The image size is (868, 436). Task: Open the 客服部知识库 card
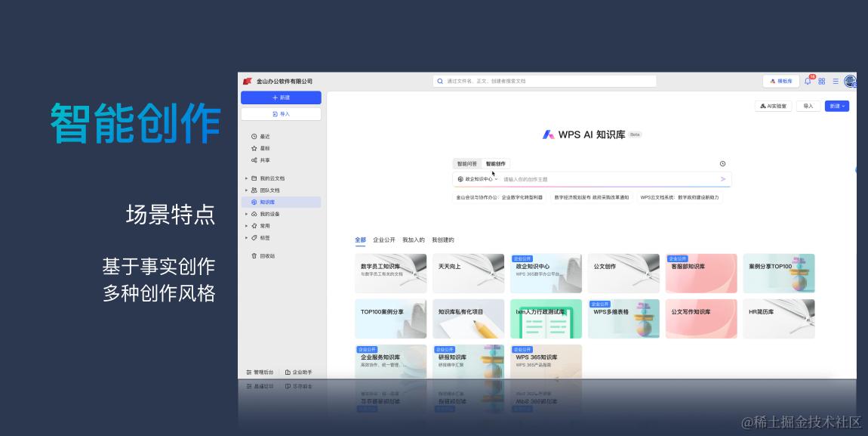[x=701, y=274]
